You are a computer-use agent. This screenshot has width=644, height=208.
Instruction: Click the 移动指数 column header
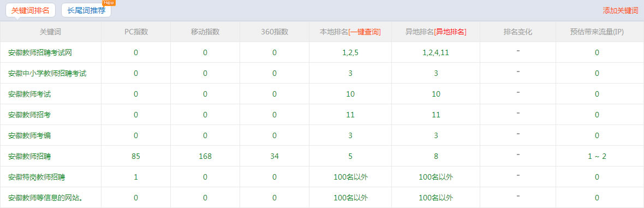[205, 32]
